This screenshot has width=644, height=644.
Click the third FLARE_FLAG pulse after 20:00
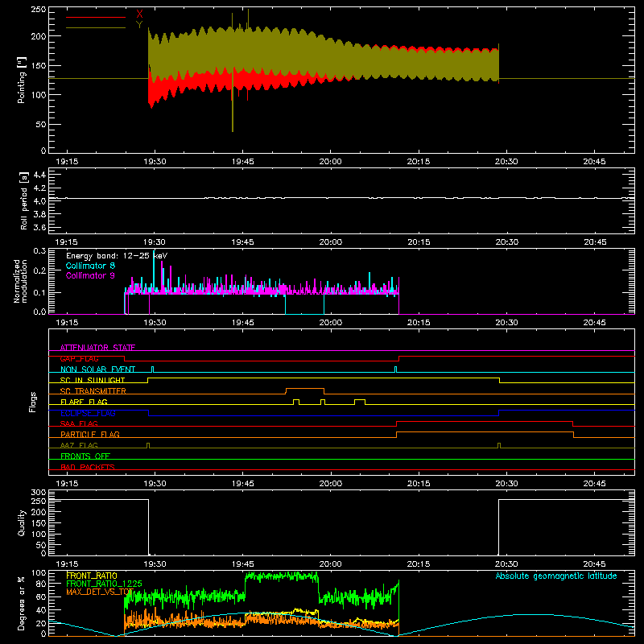click(360, 402)
